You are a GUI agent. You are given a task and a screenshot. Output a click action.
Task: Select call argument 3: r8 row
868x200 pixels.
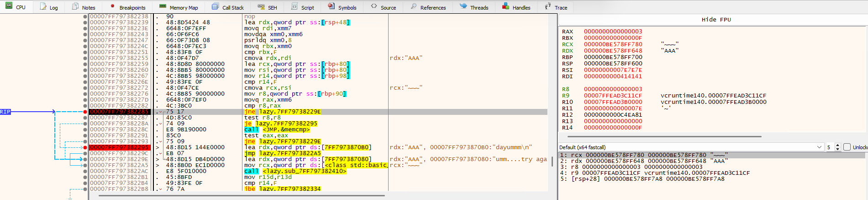(x=712, y=167)
